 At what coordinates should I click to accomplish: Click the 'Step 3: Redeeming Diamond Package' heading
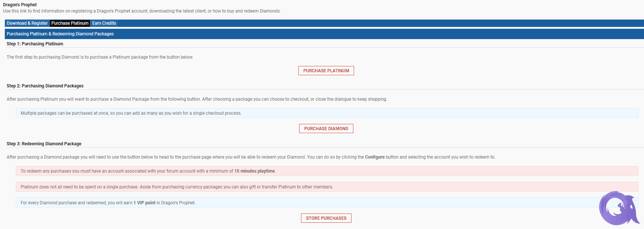(x=44, y=144)
